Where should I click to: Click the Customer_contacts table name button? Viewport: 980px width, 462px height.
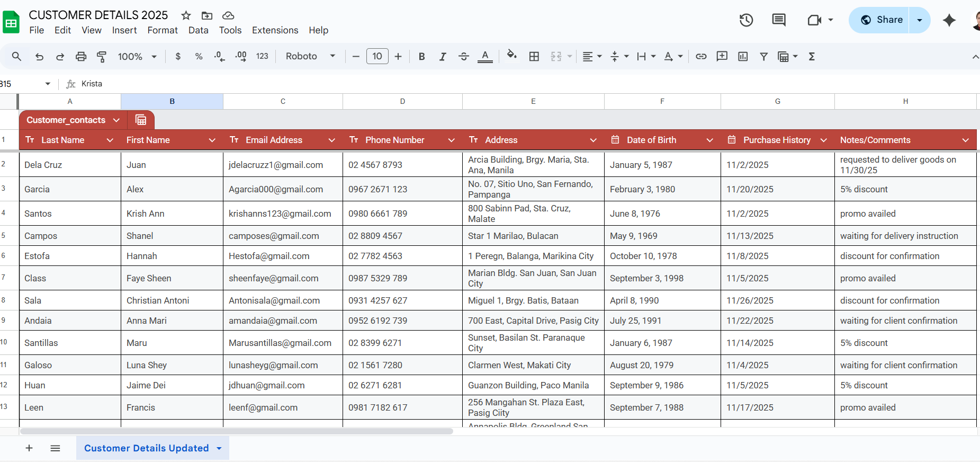click(x=66, y=120)
